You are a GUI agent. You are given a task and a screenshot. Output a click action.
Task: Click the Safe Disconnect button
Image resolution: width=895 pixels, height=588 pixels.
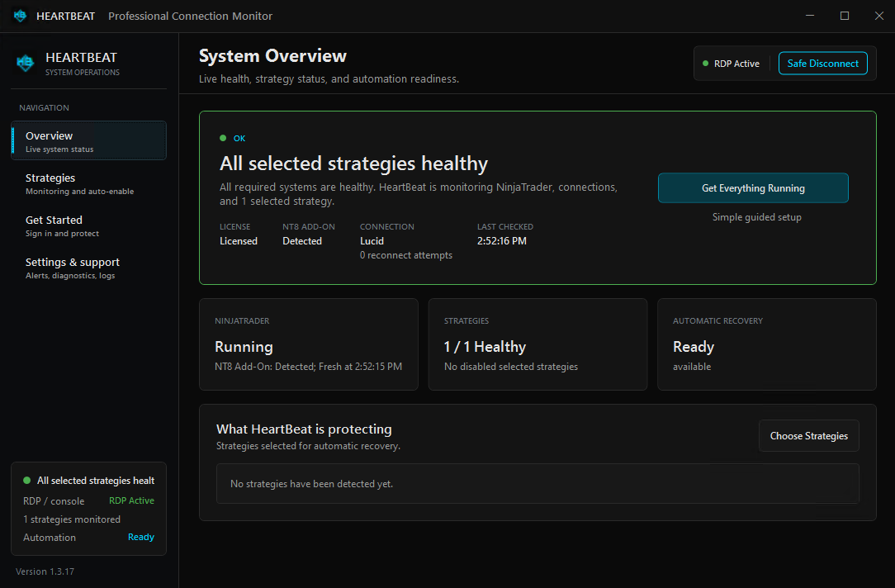pos(822,64)
